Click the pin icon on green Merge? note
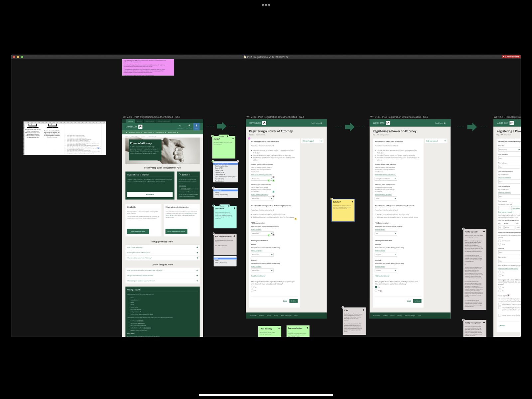Image resolution: width=532 pixels, height=399 pixels. click(x=233, y=138)
